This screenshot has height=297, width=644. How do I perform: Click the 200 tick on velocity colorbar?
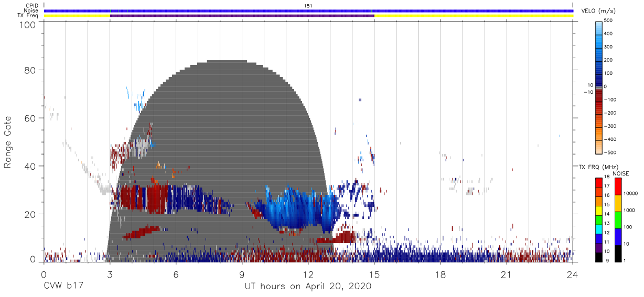(x=608, y=60)
